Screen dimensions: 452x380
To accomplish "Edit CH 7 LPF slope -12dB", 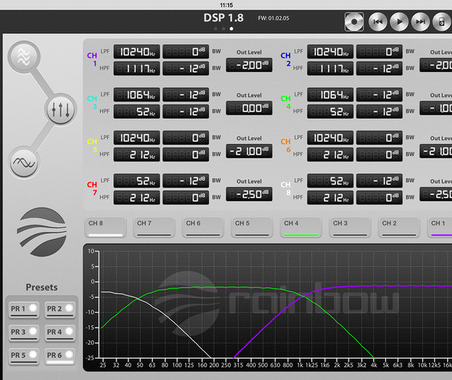I will pyautogui.click(x=186, y=181).
